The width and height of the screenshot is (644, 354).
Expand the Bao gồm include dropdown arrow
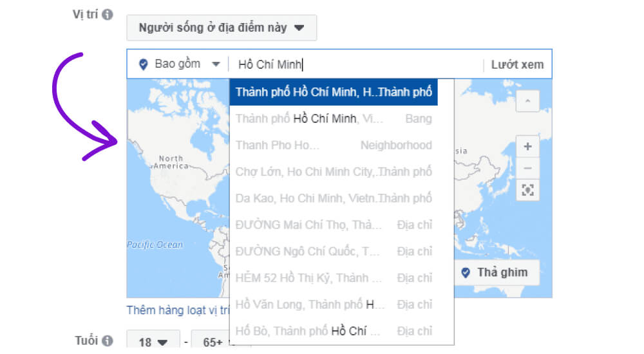coord(216,64)
